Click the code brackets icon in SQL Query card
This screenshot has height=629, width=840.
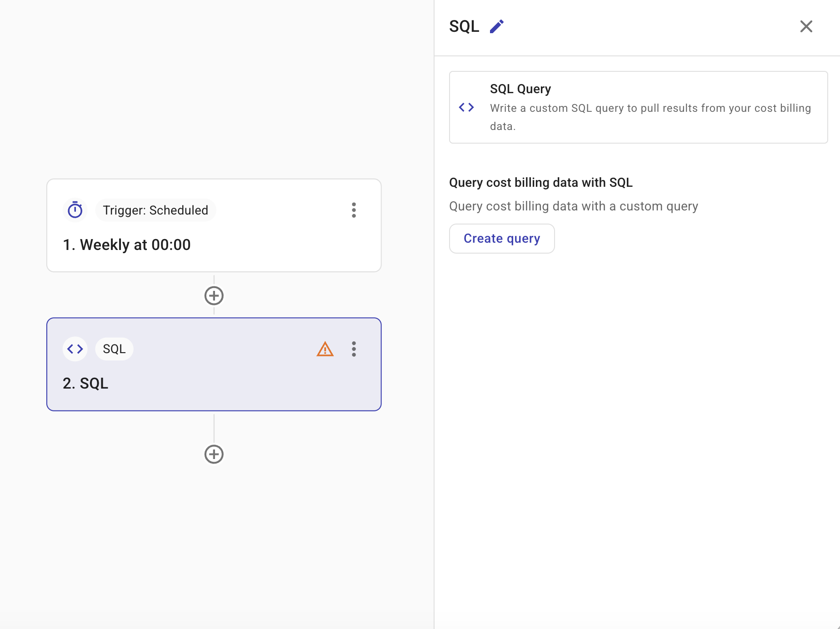[466, 107]
